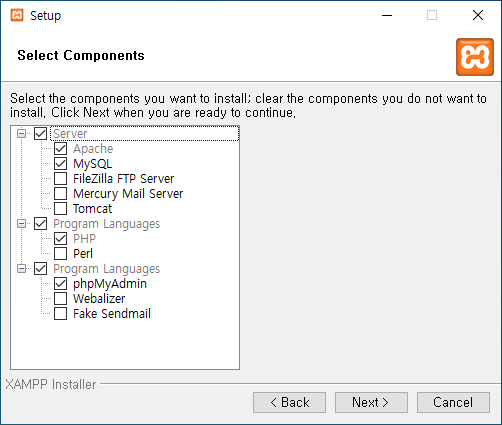
Task: Check the Mercury Mail Server option
Action: [60, 193]
